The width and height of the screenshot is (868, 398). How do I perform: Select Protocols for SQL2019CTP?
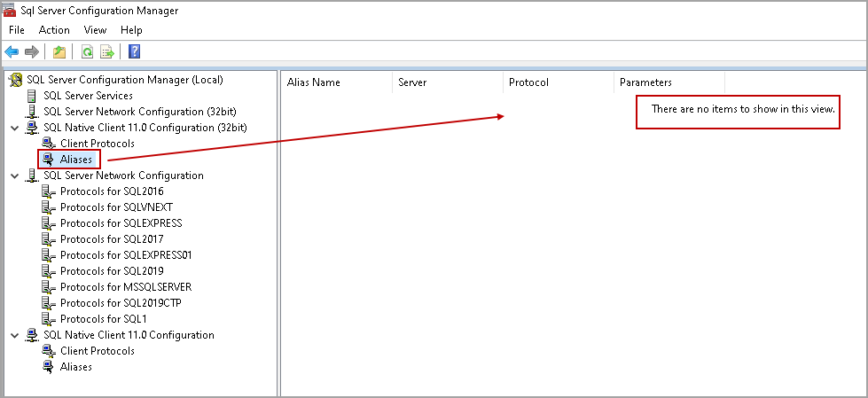[121, 303]
